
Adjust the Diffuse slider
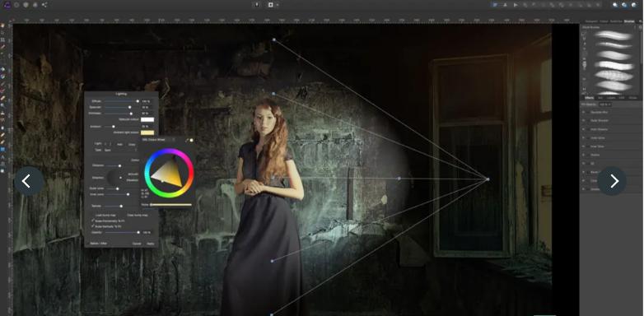(x=121, y=101)
